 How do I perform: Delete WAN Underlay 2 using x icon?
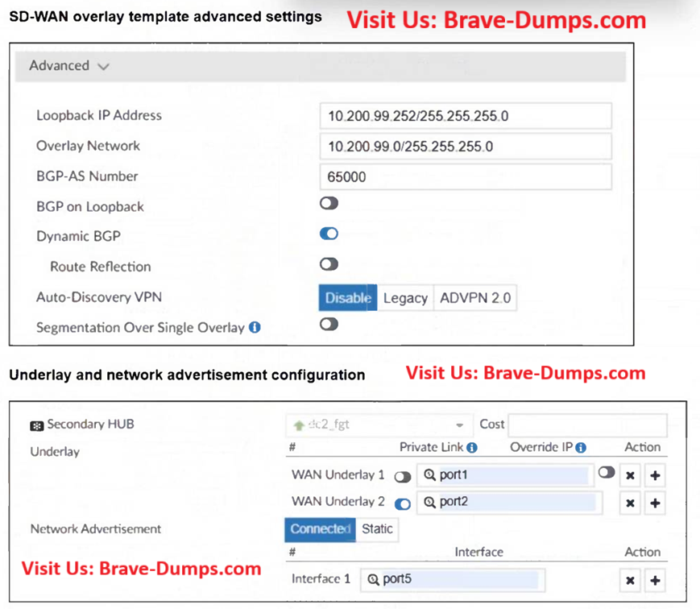(631, 503)
